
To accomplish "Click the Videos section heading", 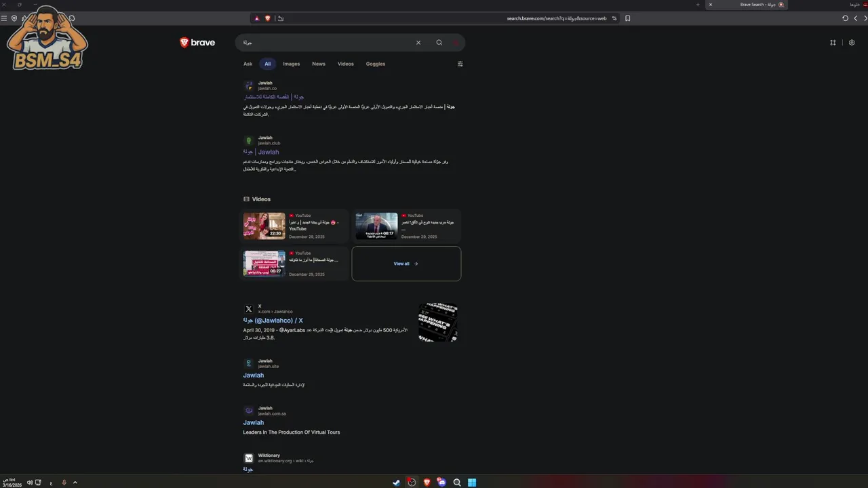I will point(257,199).
